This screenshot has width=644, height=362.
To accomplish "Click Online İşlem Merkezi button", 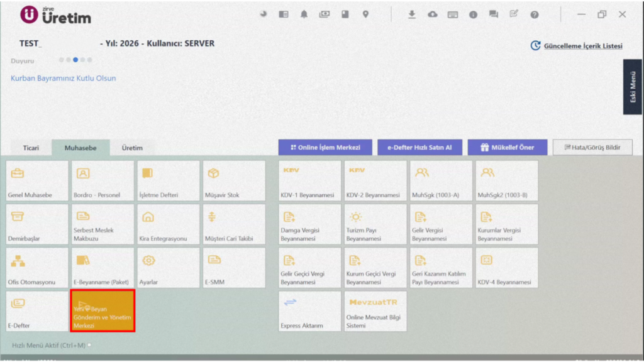I will click(x=325, y=147).
